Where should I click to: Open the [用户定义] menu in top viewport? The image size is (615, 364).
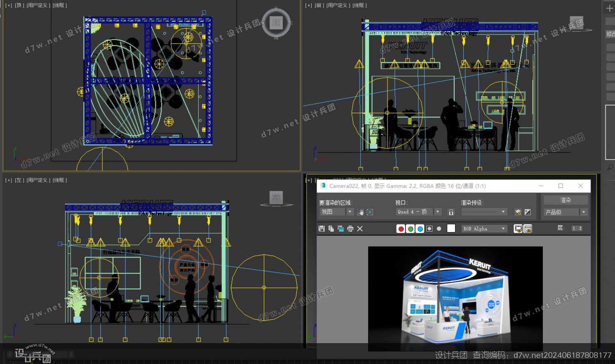pos(39,5)
